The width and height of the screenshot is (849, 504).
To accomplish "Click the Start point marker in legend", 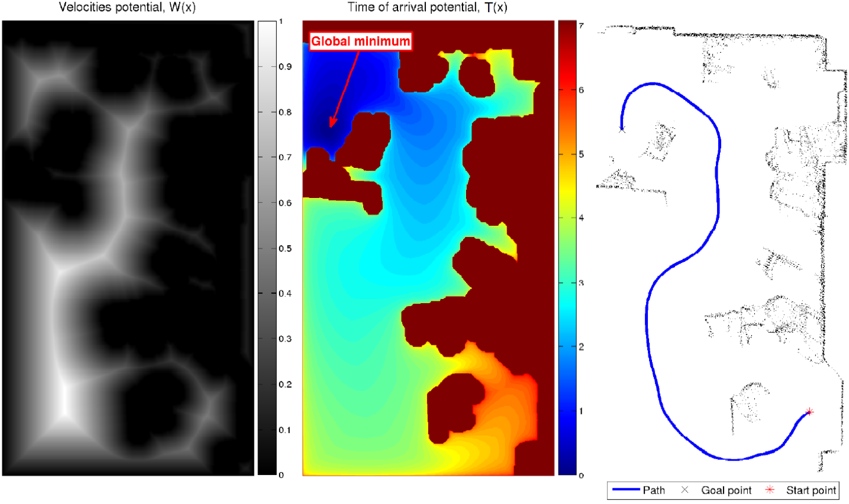I will (x=770, y=490).
